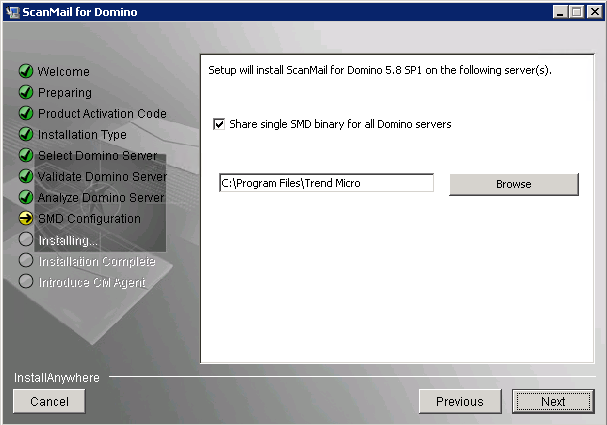Image resolution: width=607 pixels, height=425 pixels.
Task: Click the Installation Complete step circle icon
Action: (x=26, y=261)
